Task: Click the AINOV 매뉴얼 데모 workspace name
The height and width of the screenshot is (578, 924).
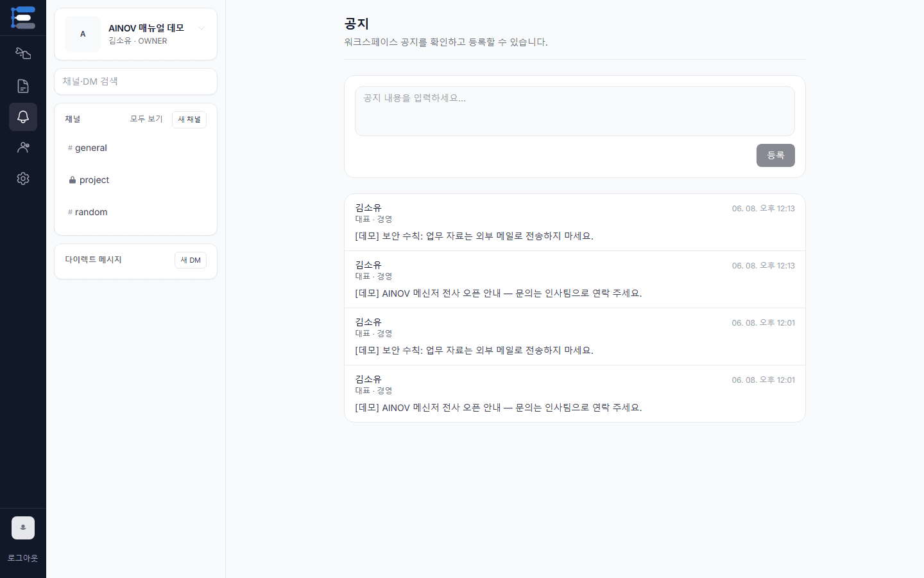Action: 146,28
